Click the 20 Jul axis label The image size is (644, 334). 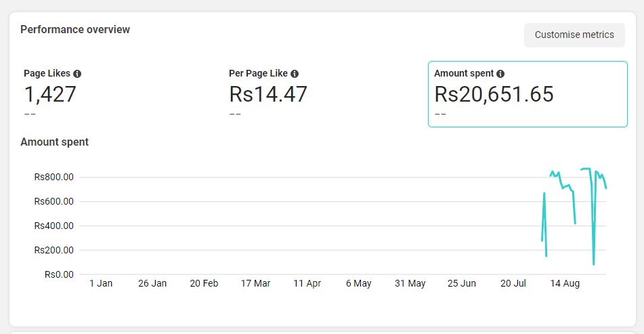pos(513,283)
